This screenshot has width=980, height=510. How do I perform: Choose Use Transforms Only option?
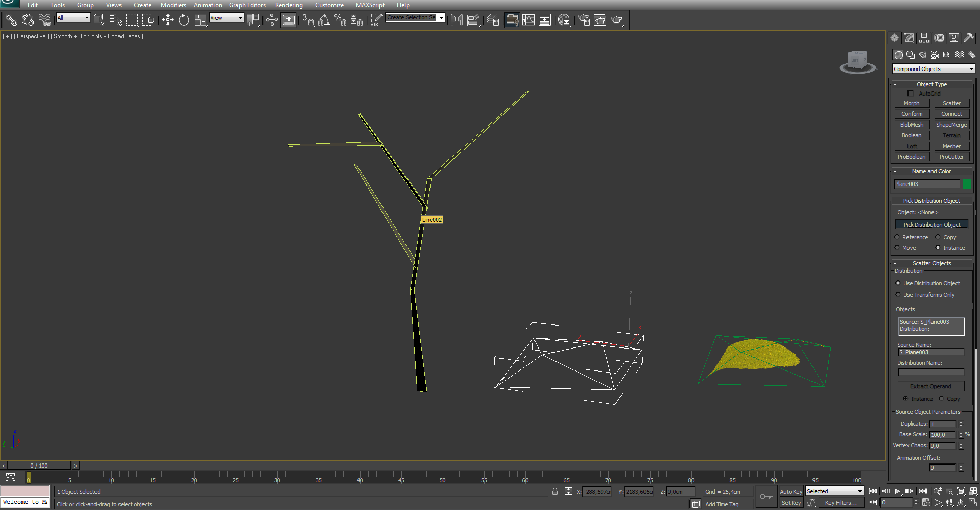[x=898, y=295]
